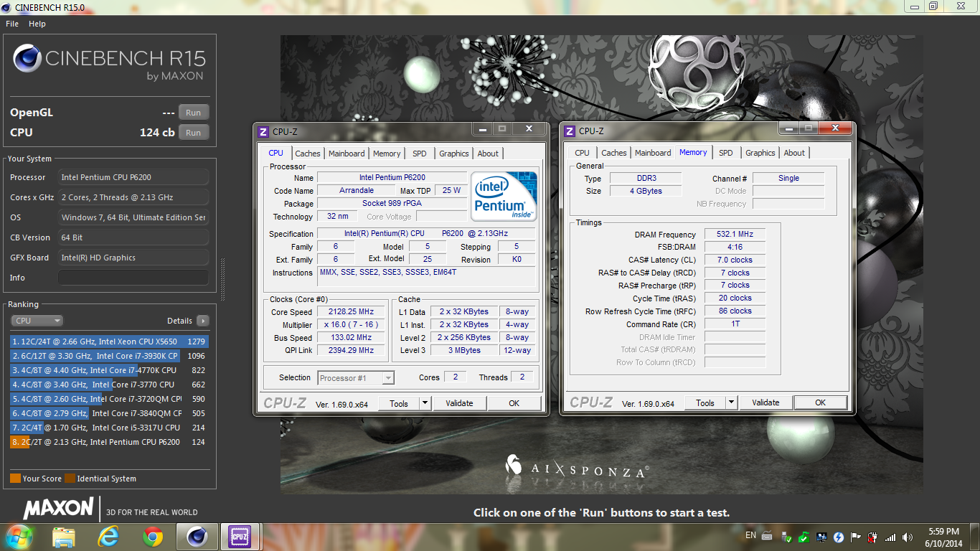The width and height of the screenshot is (980, 551).
Task: Click the blue lightning bolt tray icon
Action: (x=838, y=537)
